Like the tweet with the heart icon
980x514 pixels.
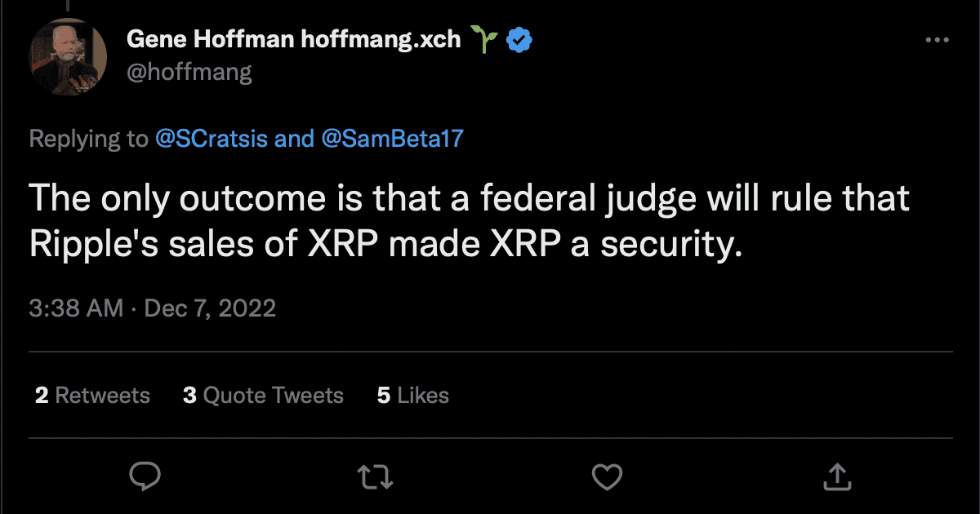click(605, 475)
